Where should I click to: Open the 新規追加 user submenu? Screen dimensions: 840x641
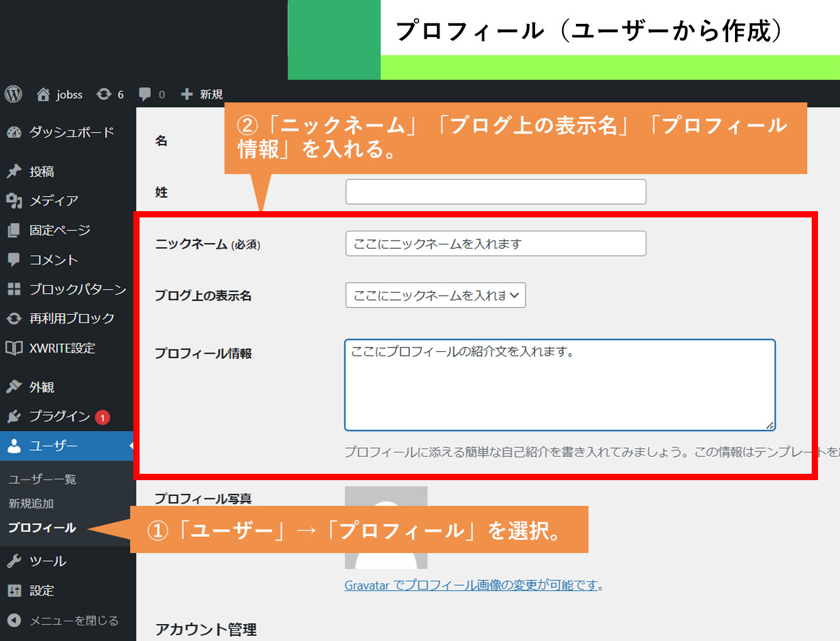[31, 503]
